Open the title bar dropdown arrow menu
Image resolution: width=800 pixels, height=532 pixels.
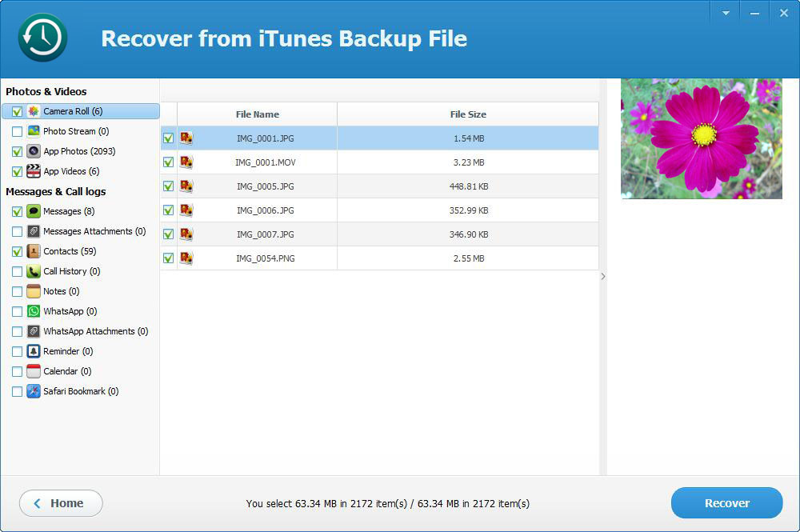click(x=726, y=13)
